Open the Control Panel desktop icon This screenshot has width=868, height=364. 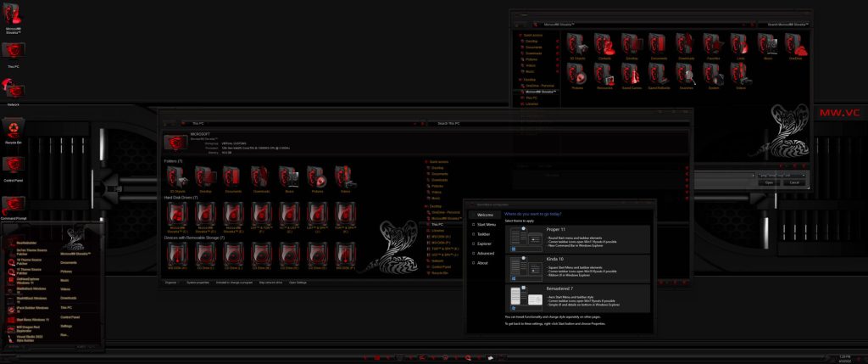pyautogui.click(x=14, y=166)
